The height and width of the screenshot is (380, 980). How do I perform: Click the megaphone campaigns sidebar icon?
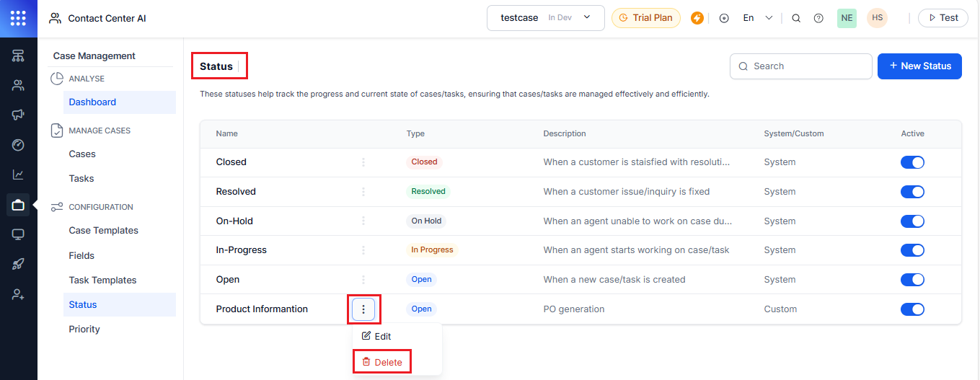(18, 115)
